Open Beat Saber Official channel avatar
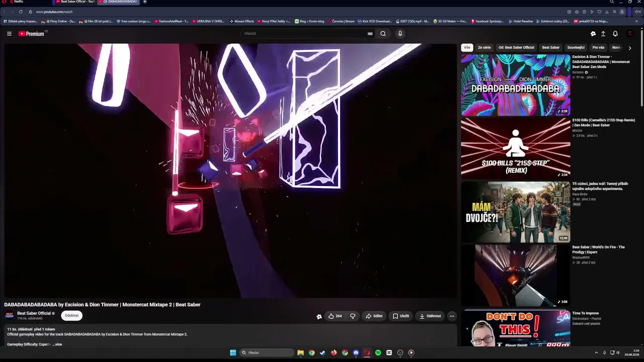The height and width of the screenshot is (362, 644). (x=9, y=315)
